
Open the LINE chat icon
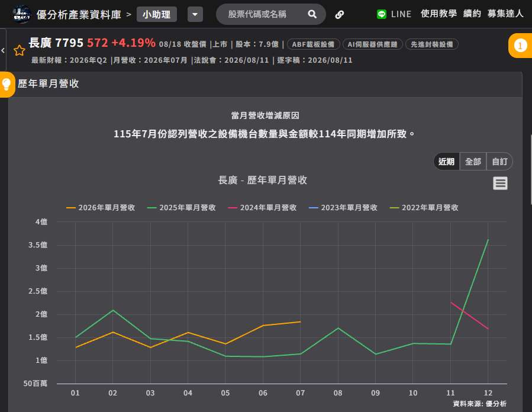click(381, 14)
